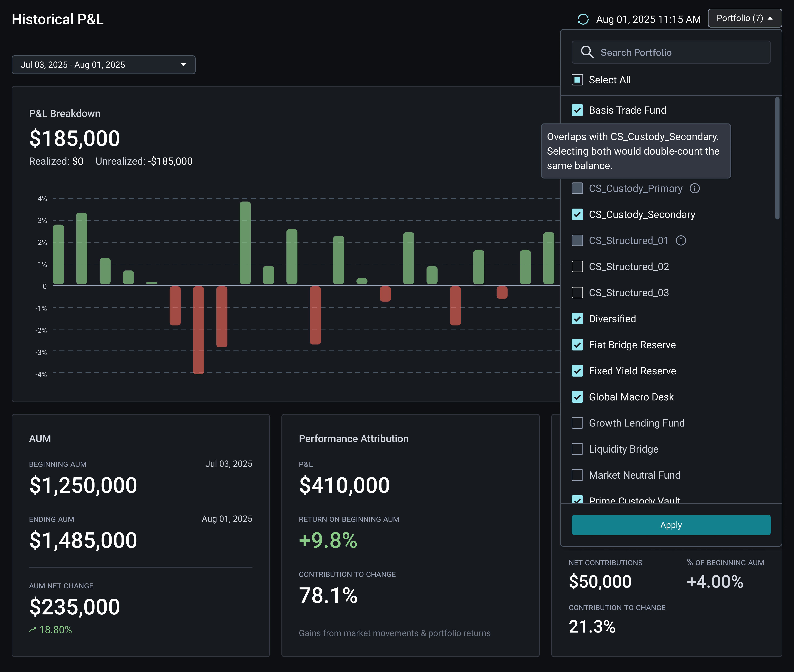
Task: Click the Realized: $0 text
Action: click(x=56, y=161)
